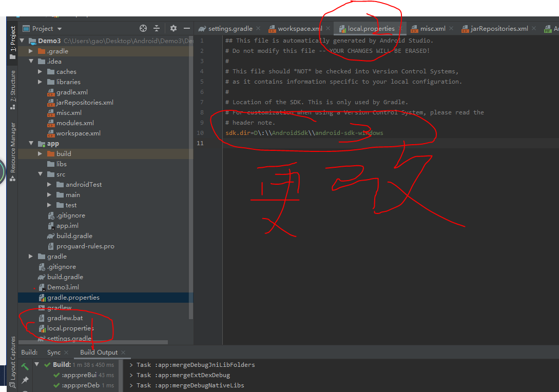This screenshot has width=559, height=392.
Task: Click the locate-file crosshair icon in Project panel
Action: pos(143,29)
